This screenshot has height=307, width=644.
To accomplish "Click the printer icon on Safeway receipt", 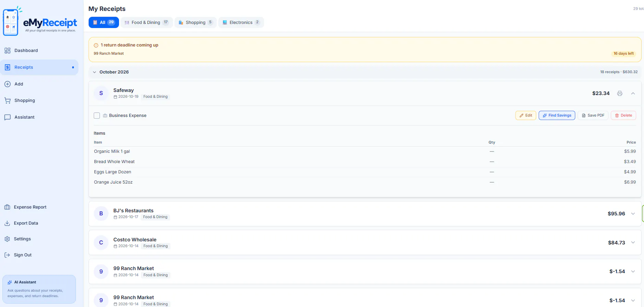I will click(620, 93).
